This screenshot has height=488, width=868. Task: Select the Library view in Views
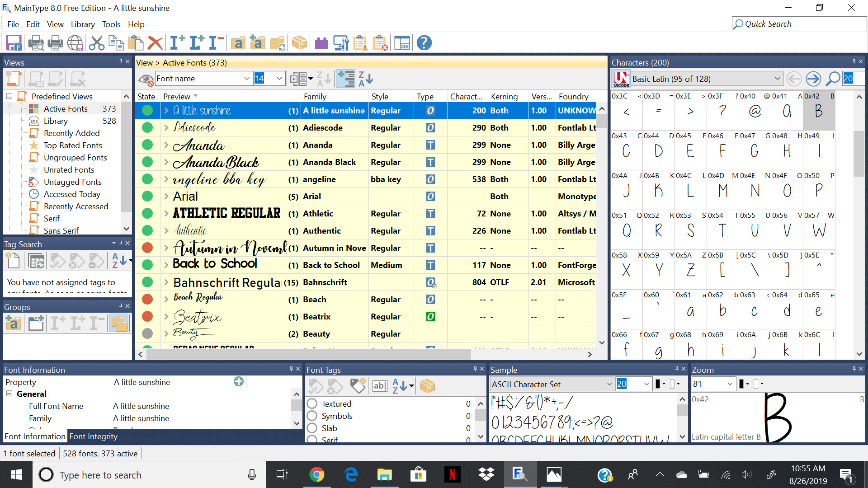(x=56, y=121)
